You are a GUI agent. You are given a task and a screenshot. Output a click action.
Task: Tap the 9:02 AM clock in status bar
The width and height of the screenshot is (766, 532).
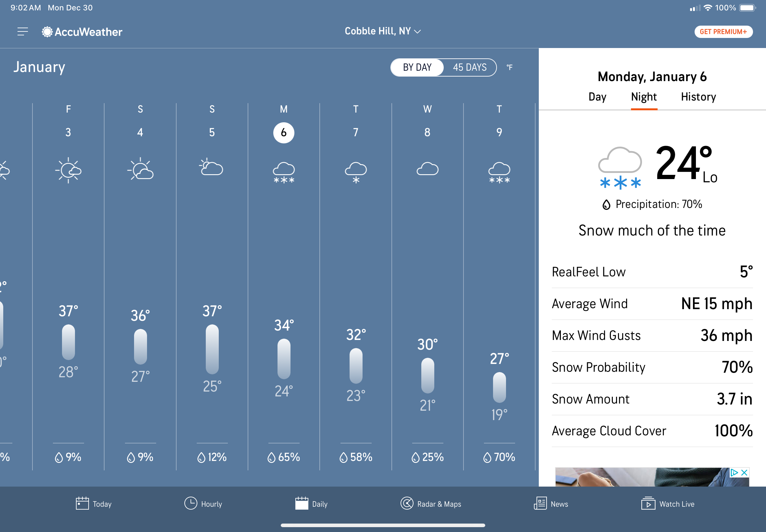[x=26, y=8]
